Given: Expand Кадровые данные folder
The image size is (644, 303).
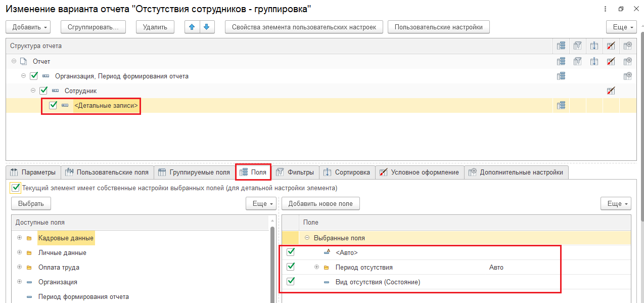Looking at the screenshot, I should pyautogui.click(x=20, y=238).
